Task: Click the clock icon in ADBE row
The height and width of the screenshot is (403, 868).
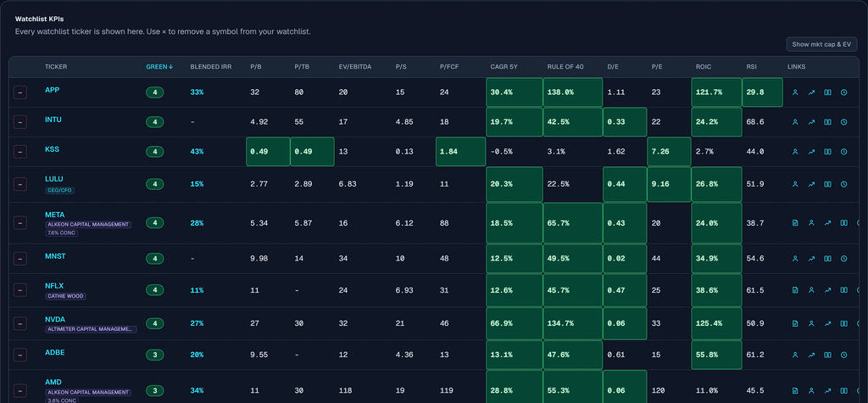Action: tap(843, 355)
